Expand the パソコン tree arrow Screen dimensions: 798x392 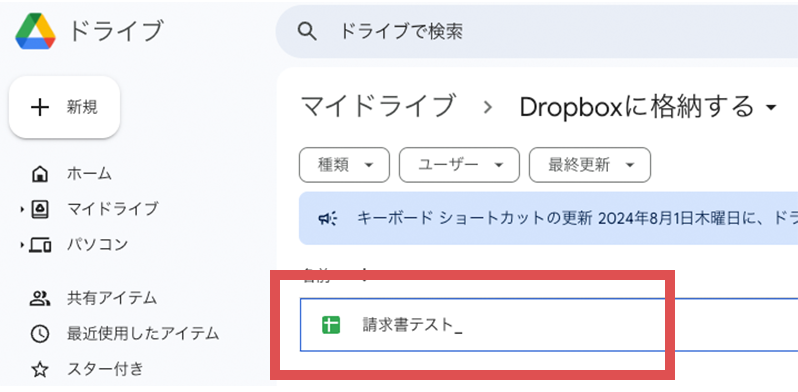pyautogui.click(x=22, y=245)
